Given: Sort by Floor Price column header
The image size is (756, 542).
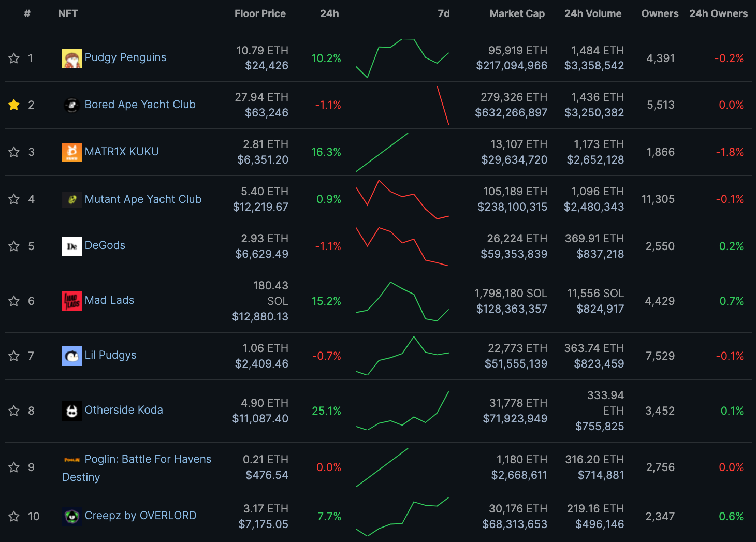Looking at the screenshot, I should click(x=260, y=13).
